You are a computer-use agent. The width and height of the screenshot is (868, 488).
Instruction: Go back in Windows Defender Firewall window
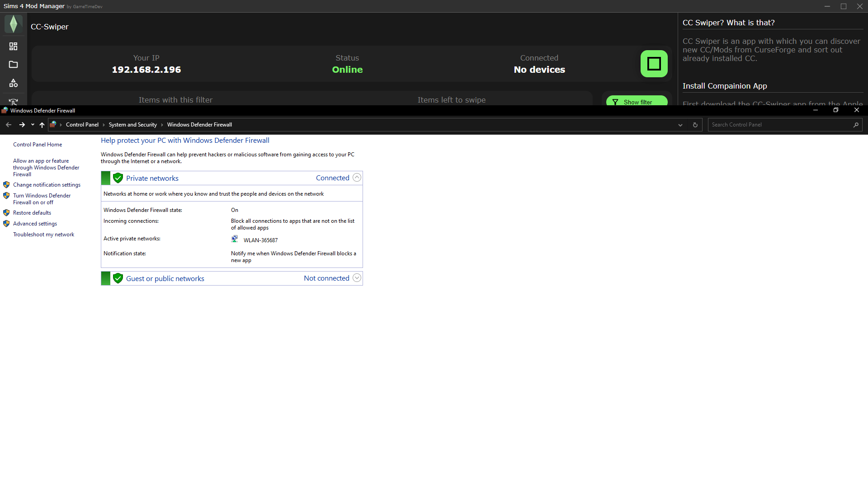pos(9,125)
